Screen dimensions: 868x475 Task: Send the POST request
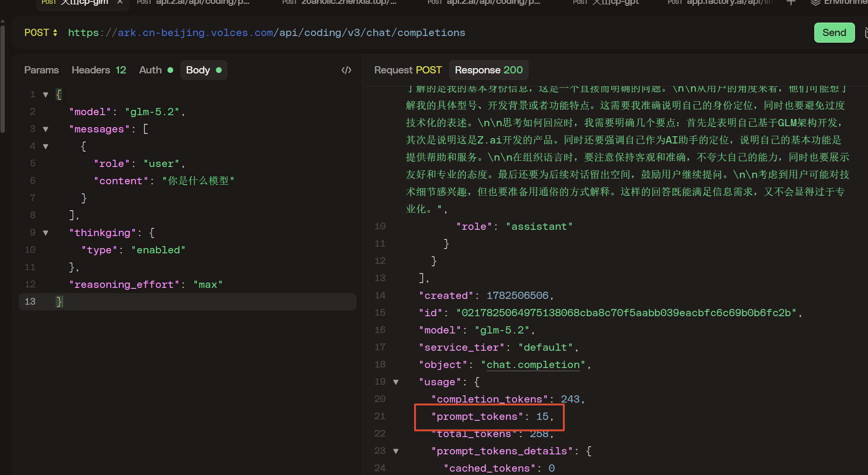pyautogui.click(x=834, y=33)
